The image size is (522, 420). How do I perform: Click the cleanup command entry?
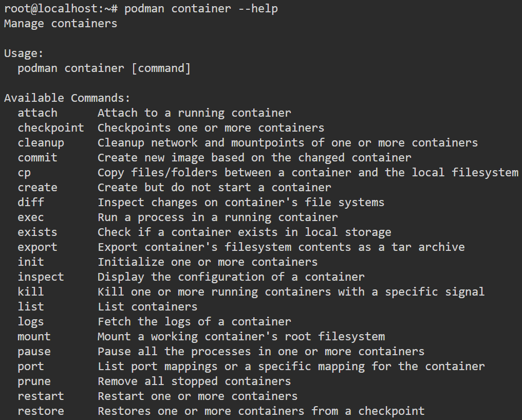(41, 142)
